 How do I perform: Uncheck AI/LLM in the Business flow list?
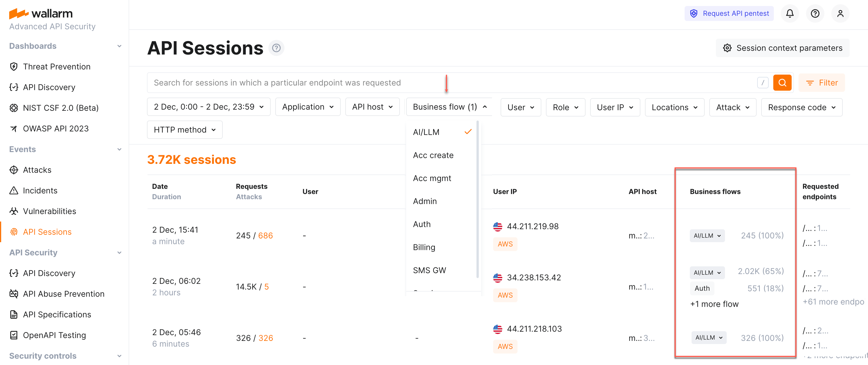click(x=426, y=132)
